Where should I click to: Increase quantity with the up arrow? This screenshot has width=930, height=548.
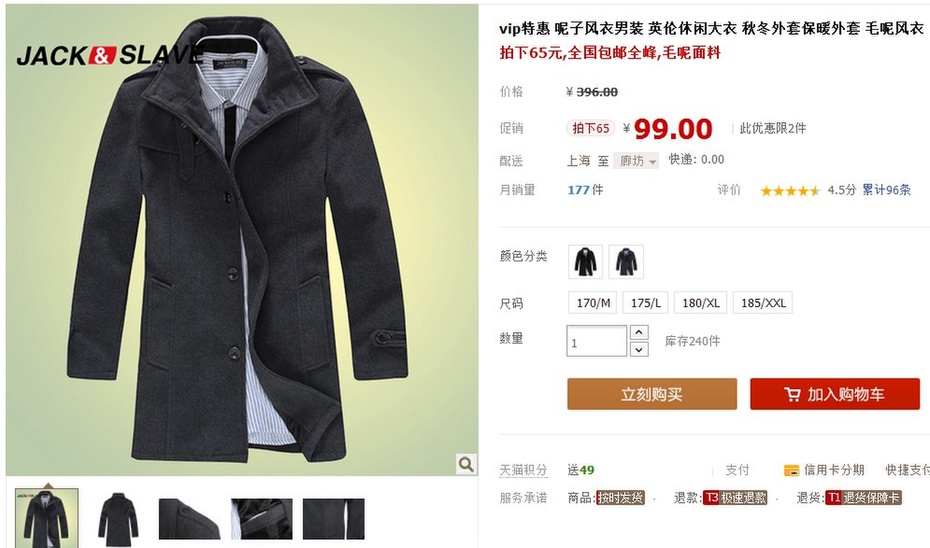pyautogui.click(x=639, y=332)
